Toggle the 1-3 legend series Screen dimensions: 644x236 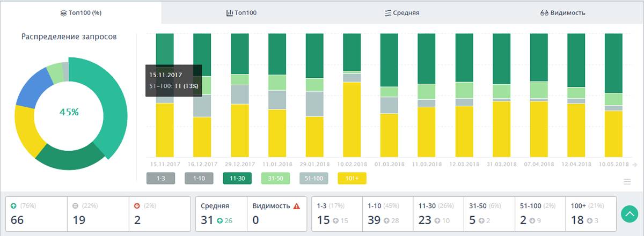160,179
